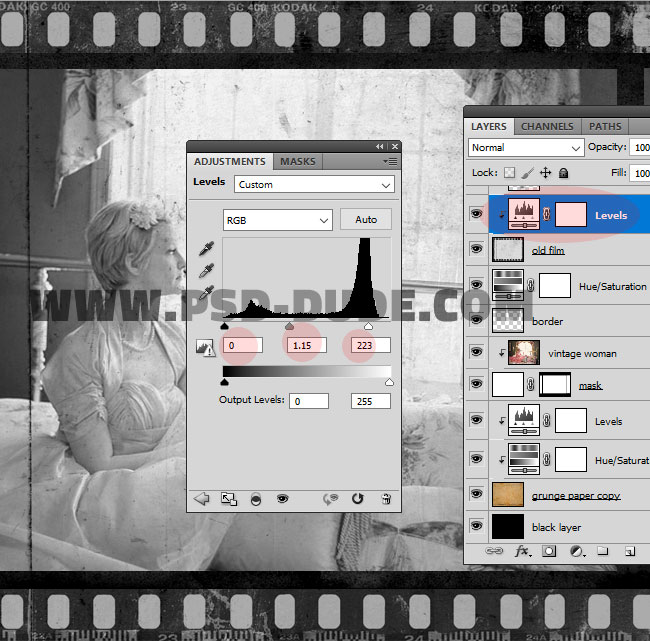The width and height of the screenshot is (650, 641).
Task: Click the clip to layer icon
Action: 255,498
